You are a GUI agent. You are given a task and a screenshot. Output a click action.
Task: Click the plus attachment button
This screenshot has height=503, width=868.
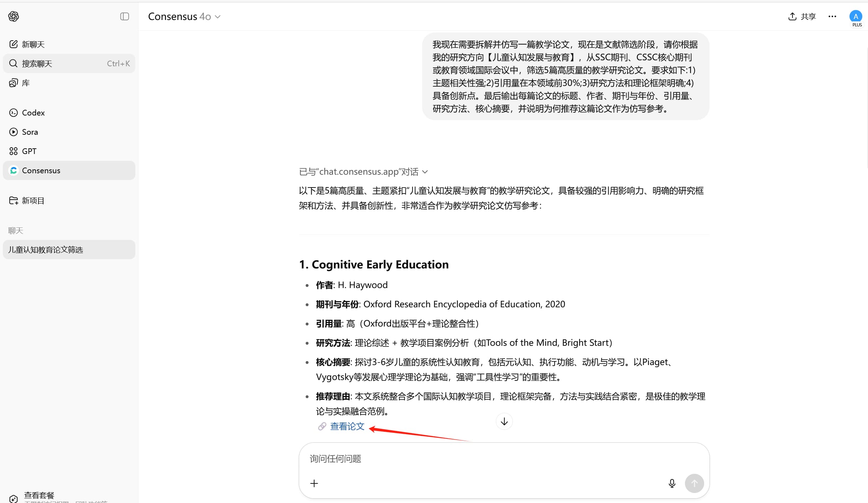(314, 483)
